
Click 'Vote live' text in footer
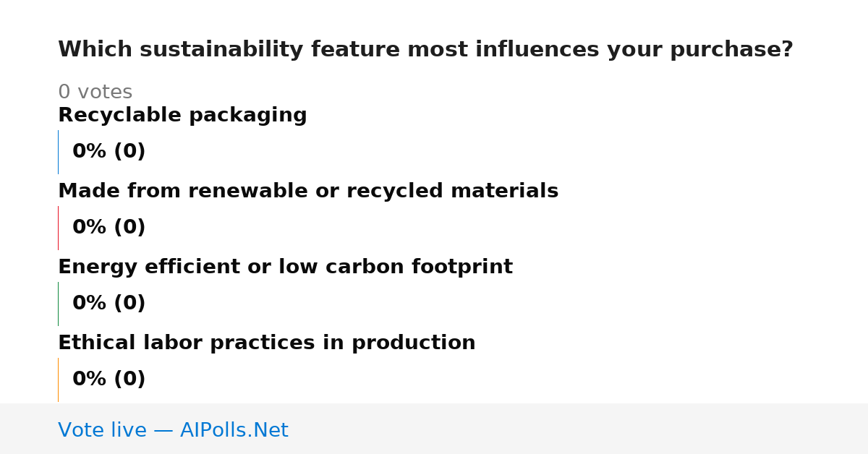pyautogui.click(x=102, y=431)
